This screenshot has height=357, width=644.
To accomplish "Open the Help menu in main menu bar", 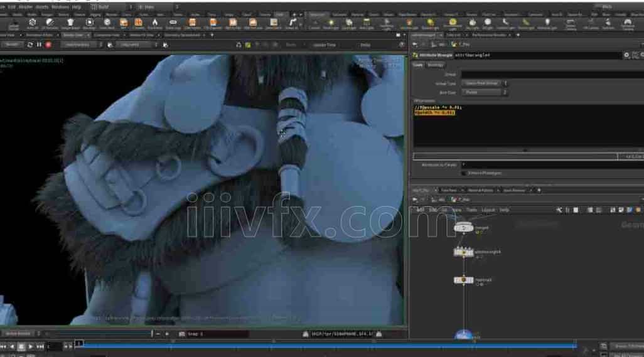I will (77, 7).
